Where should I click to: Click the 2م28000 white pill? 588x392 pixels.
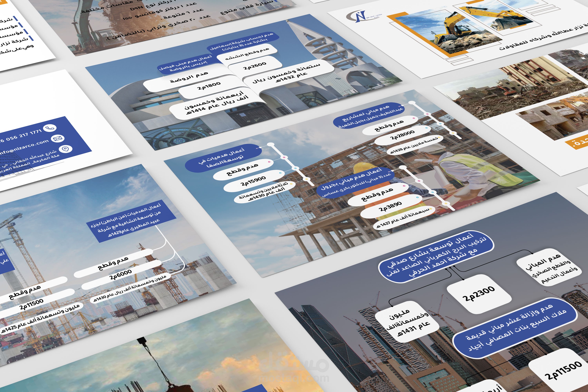point(402,135)
